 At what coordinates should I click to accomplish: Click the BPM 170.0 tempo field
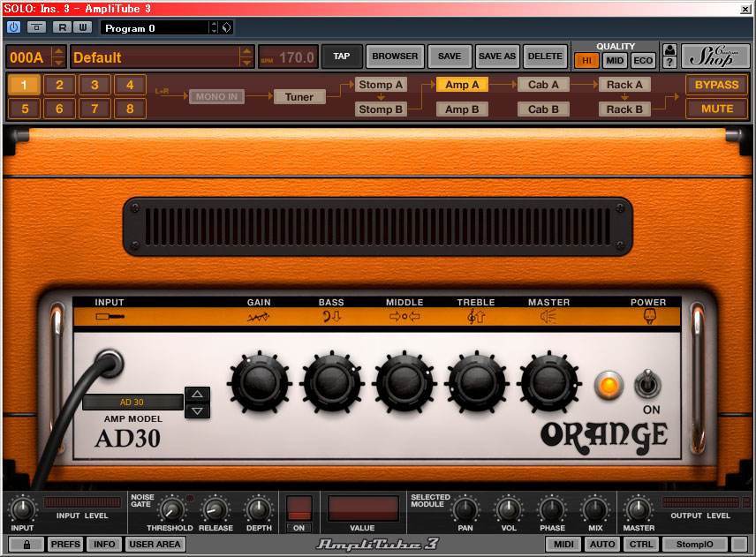click(x=288, y=57)
